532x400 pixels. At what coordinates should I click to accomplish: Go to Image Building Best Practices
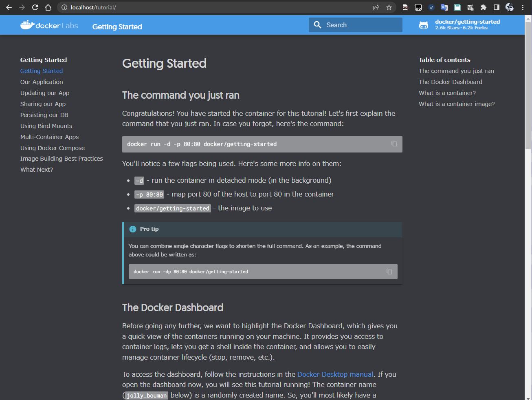pyautogui.click(x=62, y=159)
